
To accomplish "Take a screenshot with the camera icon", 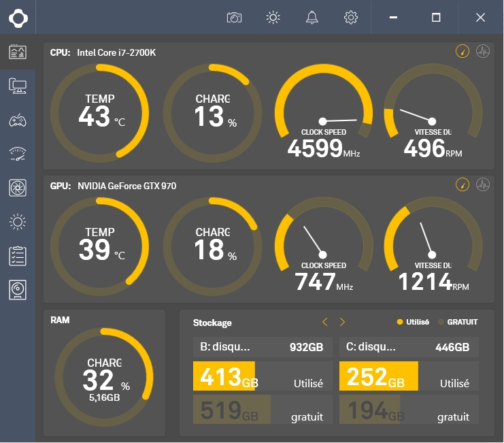I will pos(234,18).
